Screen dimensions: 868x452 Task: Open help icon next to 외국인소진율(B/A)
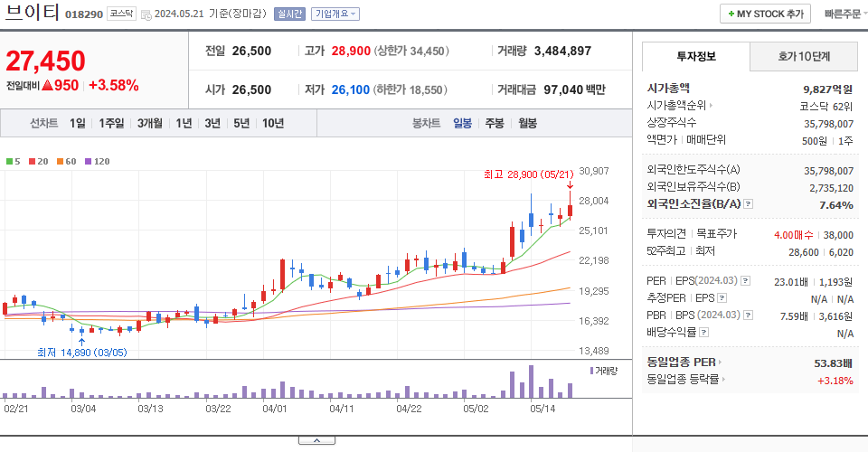748,204
